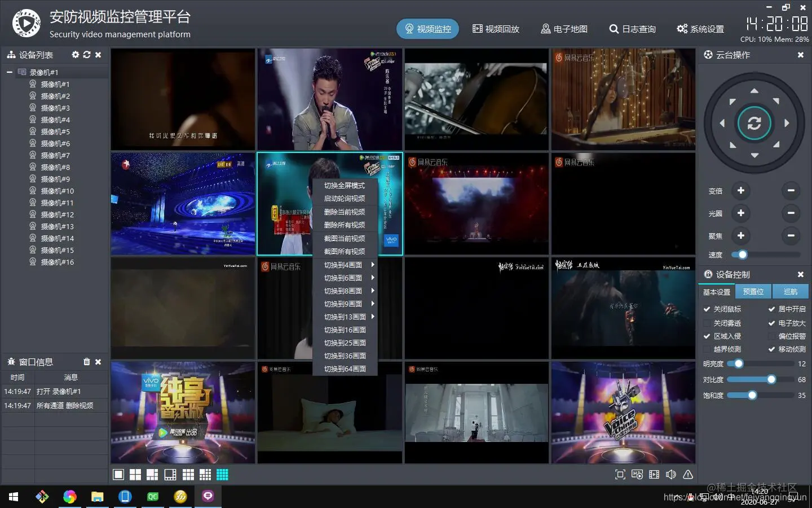Click 光圈 aperture plus button
812x508 pixels.
(x=741, y=213)
